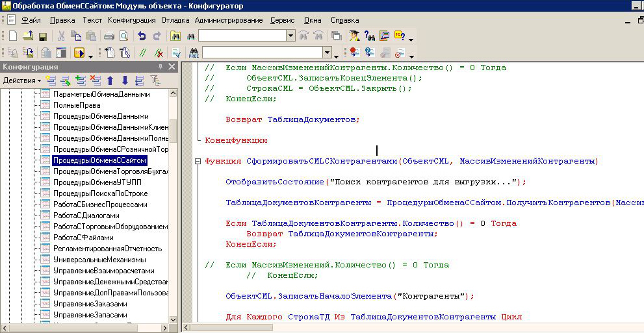Open the Администрирование menu
The height and width of the screenshot is (333, 644).
[229, 20]
